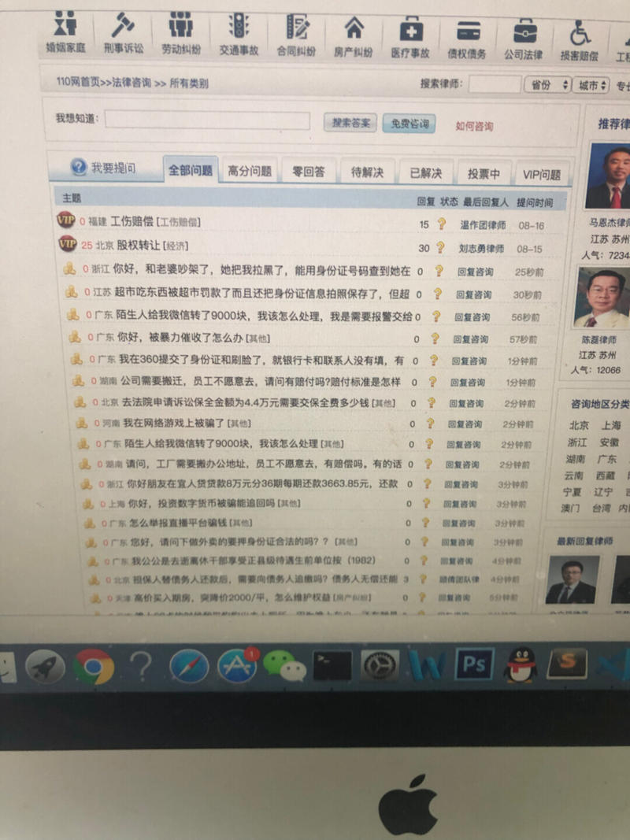Open the 如何咨询 link

[x=473, y=126]
